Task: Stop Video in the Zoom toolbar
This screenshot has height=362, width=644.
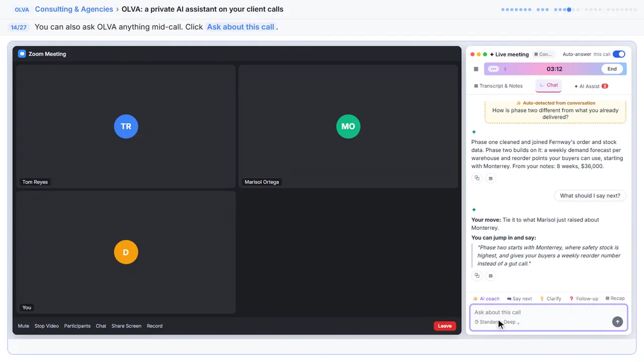Action: [47, 326]
